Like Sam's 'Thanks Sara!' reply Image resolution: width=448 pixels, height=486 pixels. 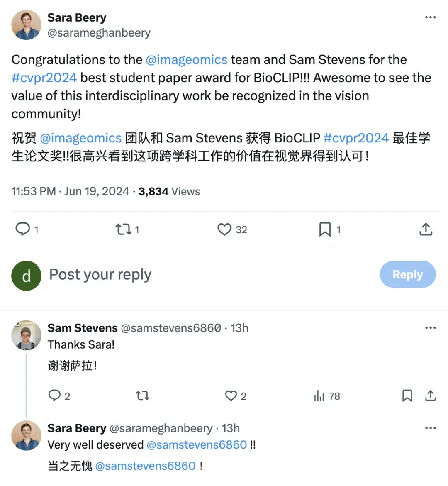pos(231,396)
